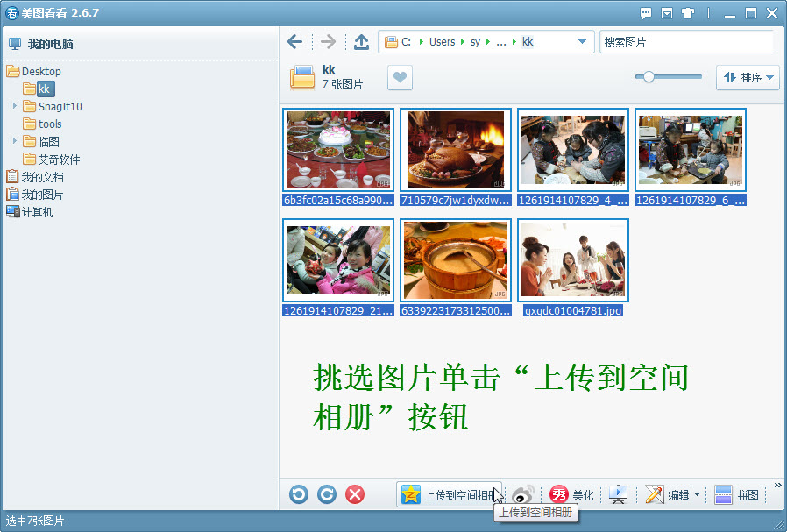Viewport: 787px width, 532px height.
Task: Select thumbnail 6b3fc02a15c68a990 banquet table
Action: [x=338, y=150]
